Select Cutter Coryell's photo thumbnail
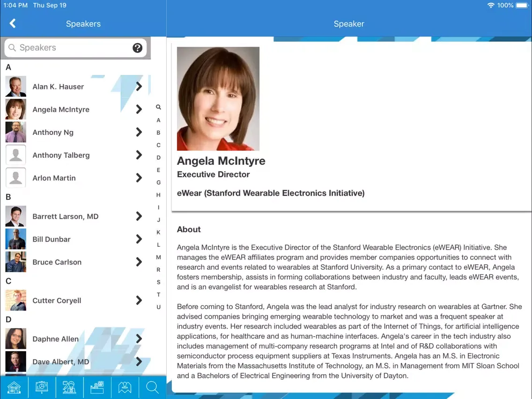The image size is (532, 399). (x=15, y=300)
